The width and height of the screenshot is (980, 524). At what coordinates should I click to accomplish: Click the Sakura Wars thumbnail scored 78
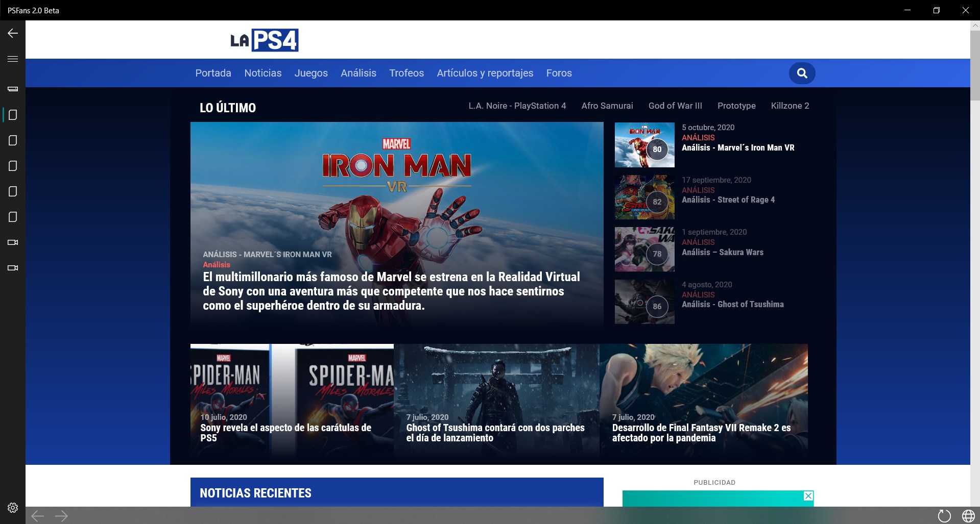[x=644, y=249]
